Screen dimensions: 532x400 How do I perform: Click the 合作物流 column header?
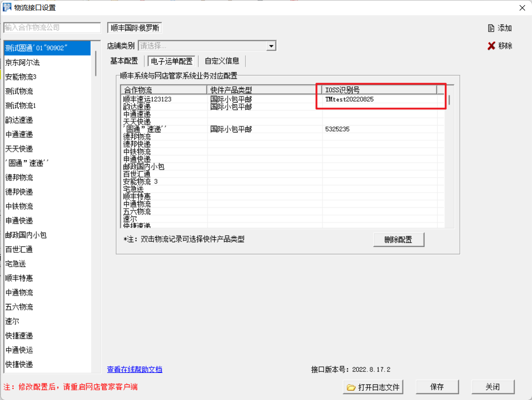coord(164,90)
